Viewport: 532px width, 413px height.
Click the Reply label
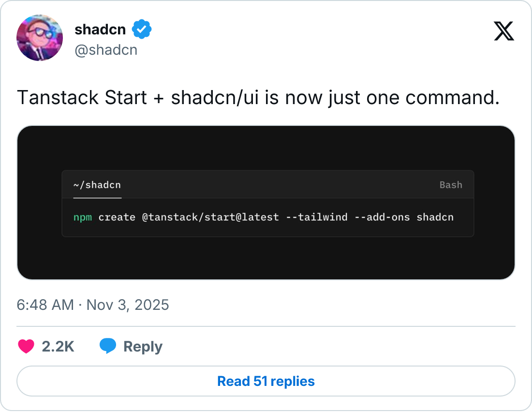143,347
